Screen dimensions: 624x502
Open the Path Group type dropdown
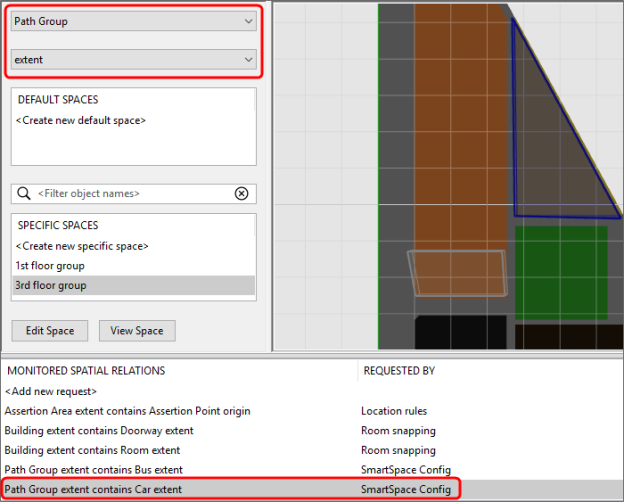tap(134, 21)
